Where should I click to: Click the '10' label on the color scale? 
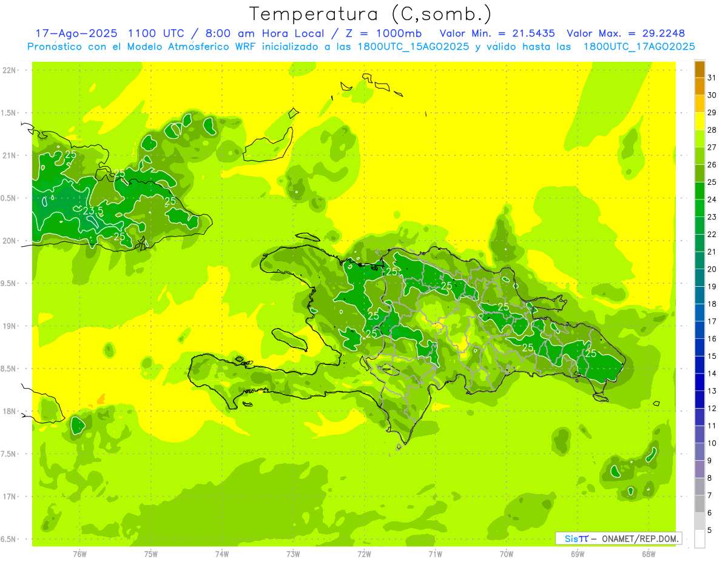click(712, 443)
